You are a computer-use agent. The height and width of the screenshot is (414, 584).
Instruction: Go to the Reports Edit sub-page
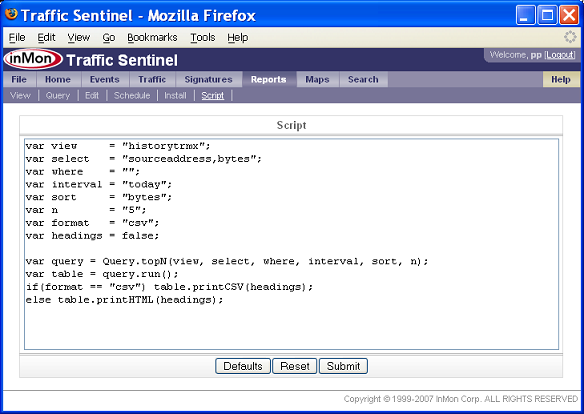click(92, 96)
